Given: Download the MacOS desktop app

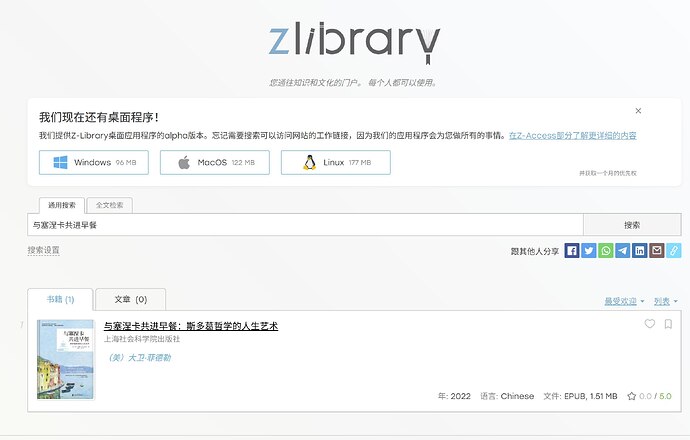Looking at the screenshot, I should click(x=215, y=162).
